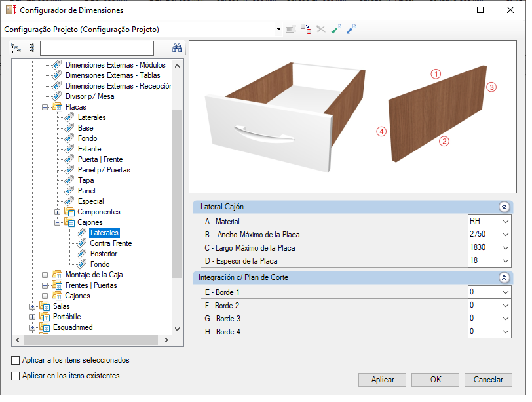This screenshot has height=402, width=532.
Task: Select Dimensiones Externas - Recepción item
Action: [x=119, y=86]
